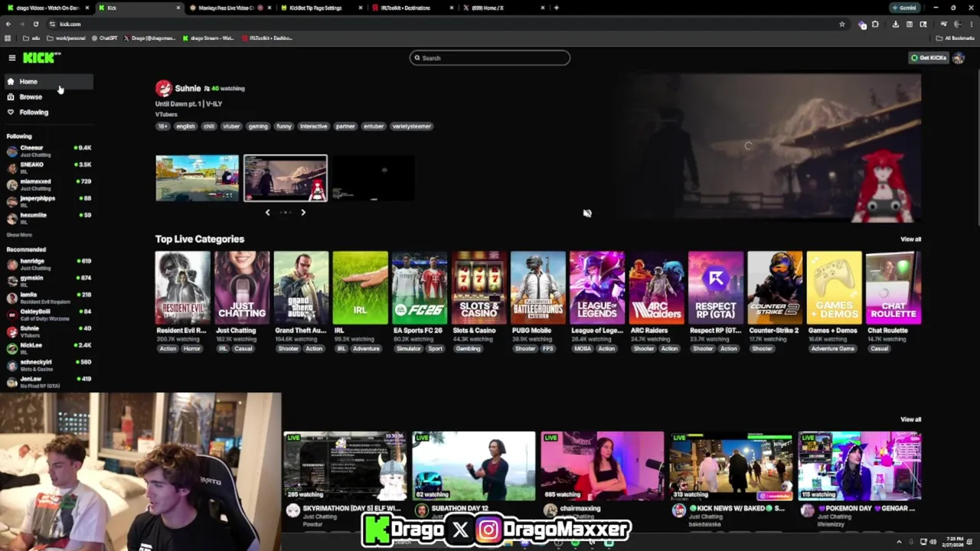Open League of Legends category card
Screen dimensions: 980x551
(597, 288)
